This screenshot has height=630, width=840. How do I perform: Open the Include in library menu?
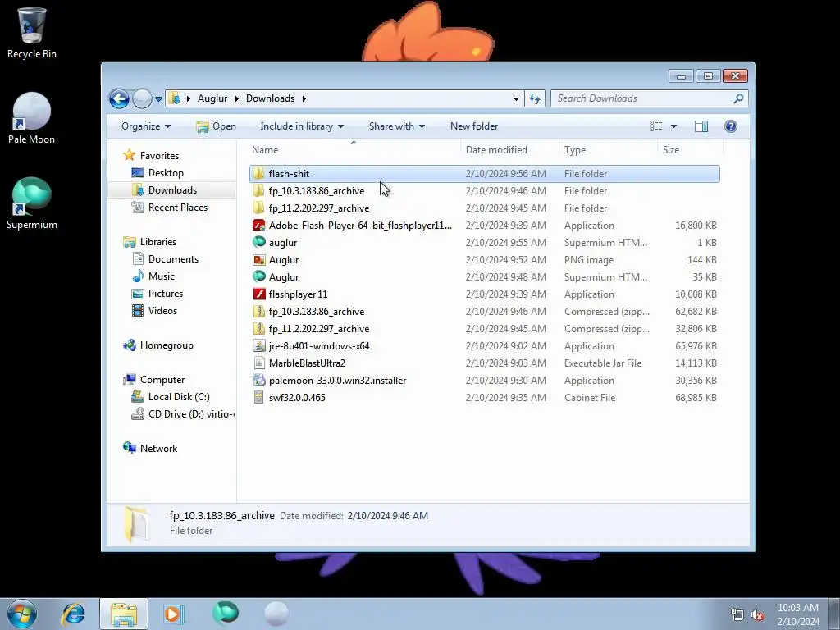click(302, 126)
